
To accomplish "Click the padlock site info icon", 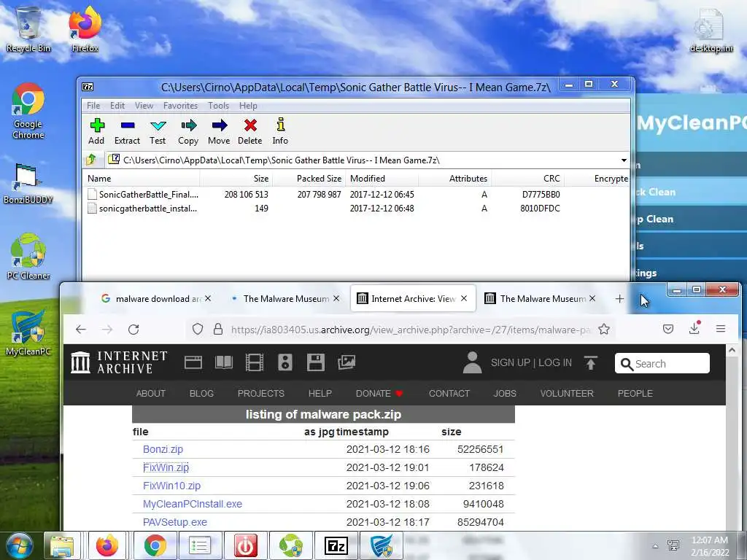I will [x=217, y=329].
